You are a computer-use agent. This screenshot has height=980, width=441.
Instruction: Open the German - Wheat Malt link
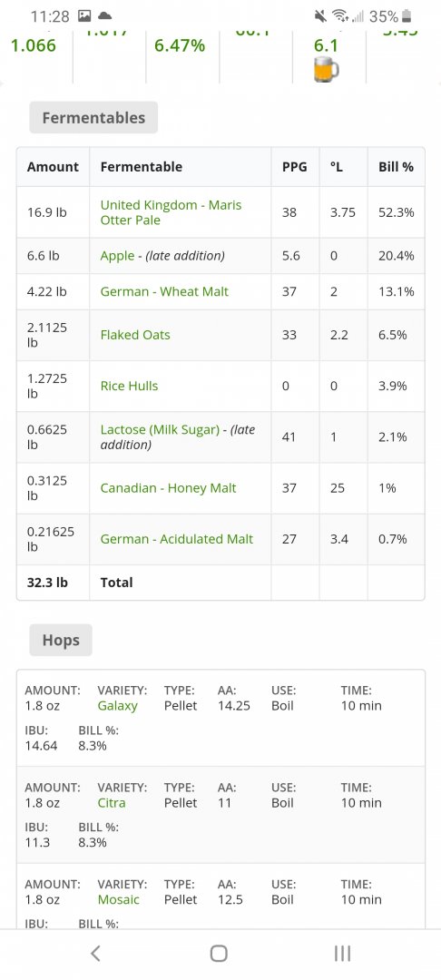click(x=164, y=291)
